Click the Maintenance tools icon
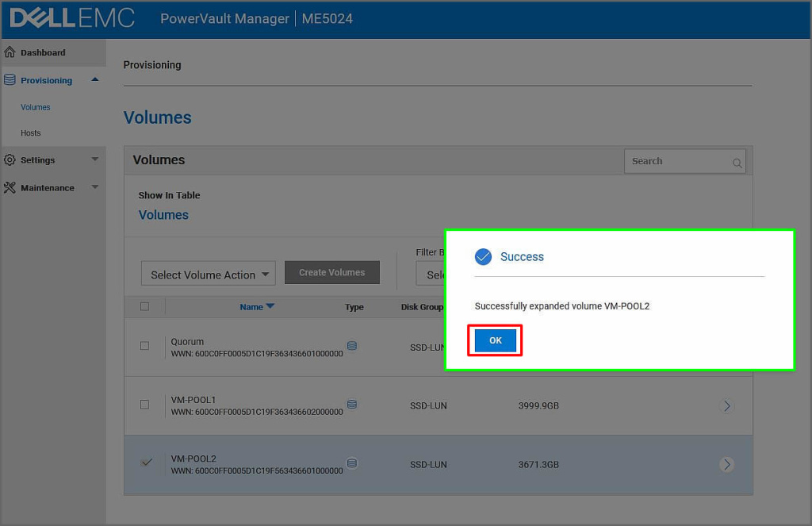This screenshot has width=812, height=526. (10, 188)
